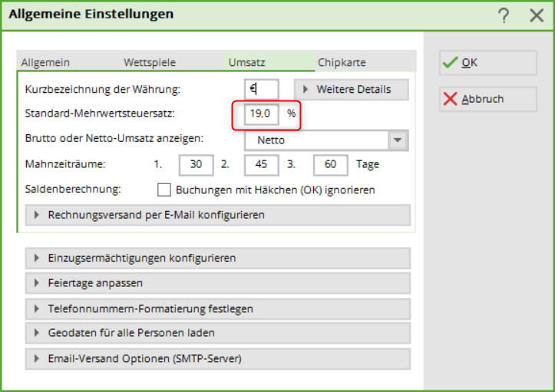Open Rechnungsversand per E-Mail konfigurieren
The image size is (555, 392).
point(218,215)
